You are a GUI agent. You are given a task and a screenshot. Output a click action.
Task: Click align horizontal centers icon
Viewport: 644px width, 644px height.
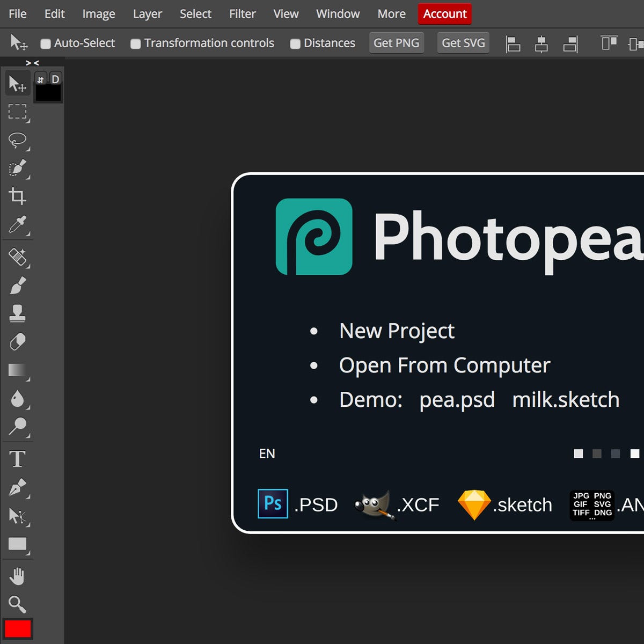(x=541, y=44)
